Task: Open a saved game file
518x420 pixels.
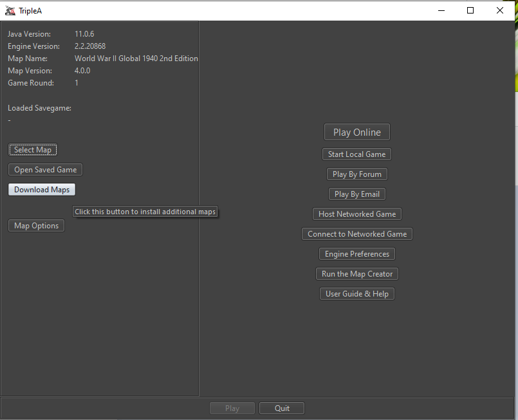Action: 45,170
